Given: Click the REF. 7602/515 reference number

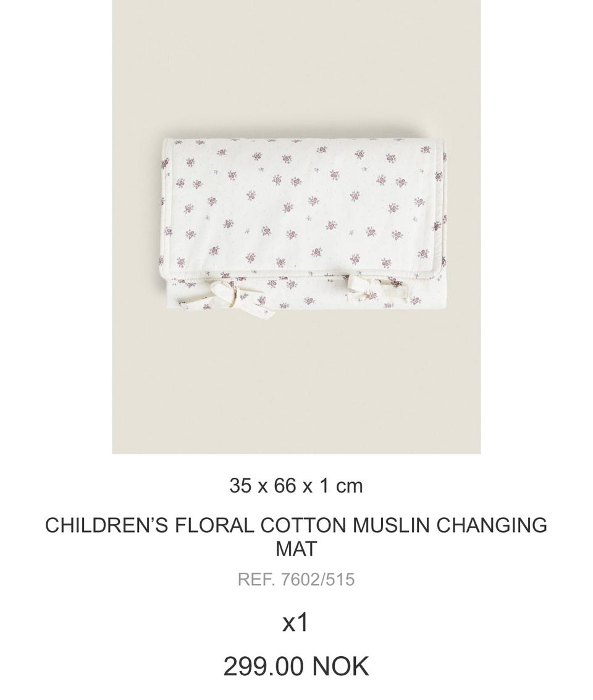Looking at the screenshot, I should 296,580.
